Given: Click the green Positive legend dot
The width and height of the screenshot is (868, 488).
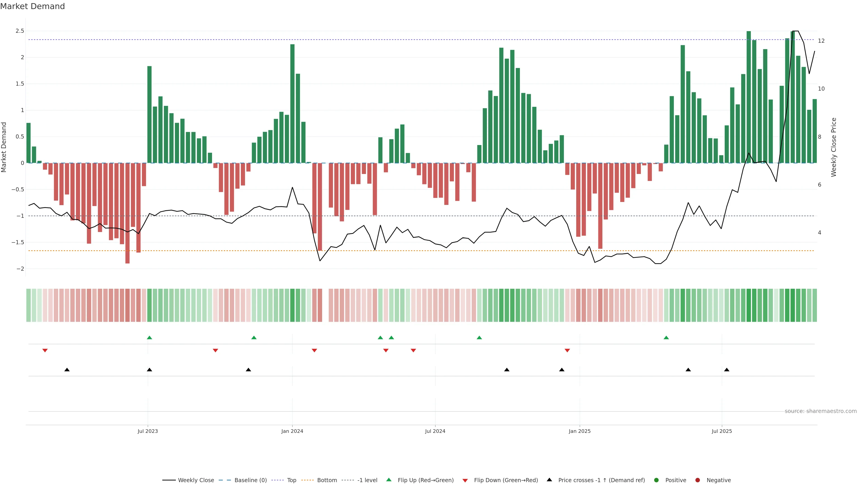Looking at the screenshot, I should [656, 480].
